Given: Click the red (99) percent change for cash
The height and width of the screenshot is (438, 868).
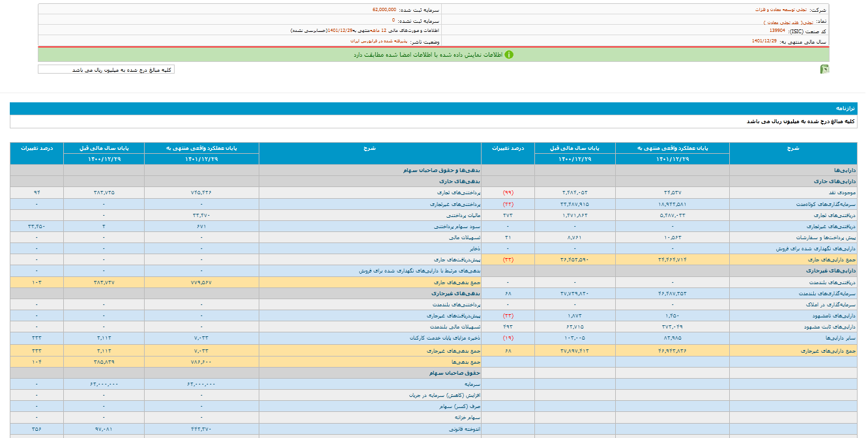Looking at the screenshot, I should pyautogui.click(x=507, y=193).
